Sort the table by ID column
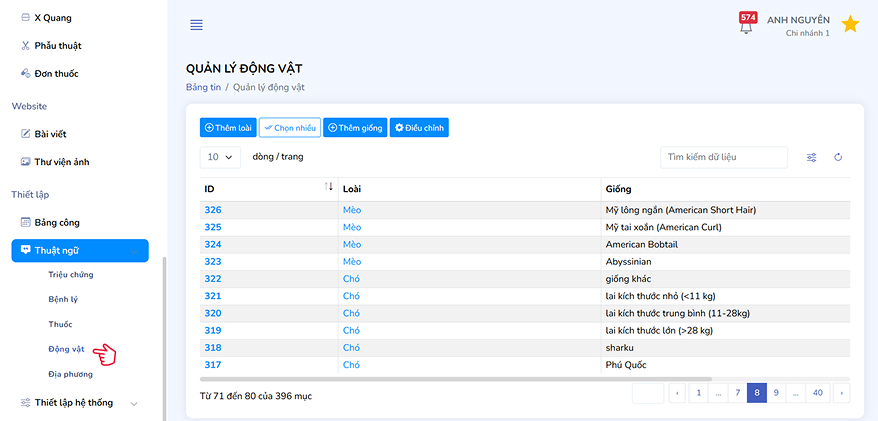 tap(329, 188)
